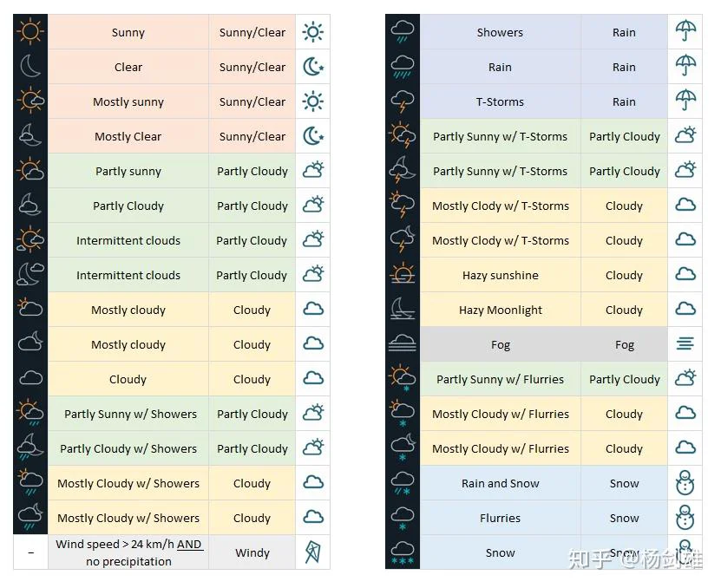
Task: Click the dark cloud icon beside the plain Cloudy row
Action: click(x=30, y=378)
